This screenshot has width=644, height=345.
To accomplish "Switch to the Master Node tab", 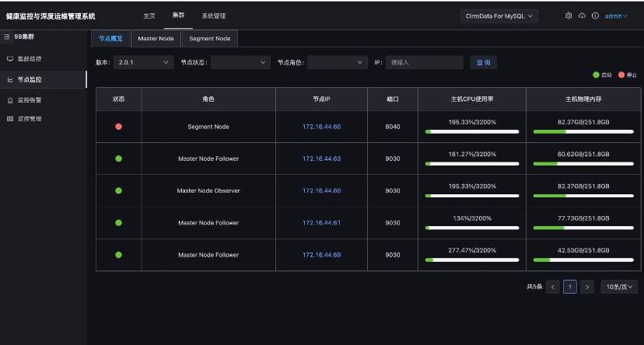I will click(x=156, y=38).
